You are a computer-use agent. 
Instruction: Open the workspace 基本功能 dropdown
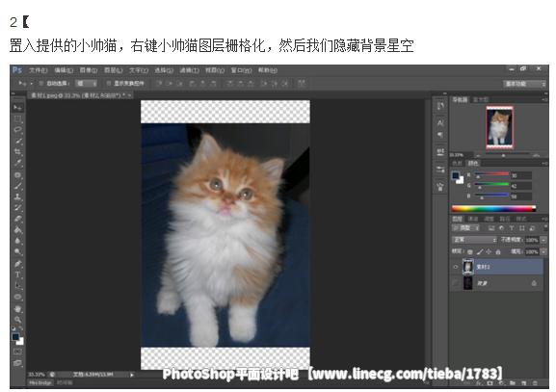click(525, 84)
